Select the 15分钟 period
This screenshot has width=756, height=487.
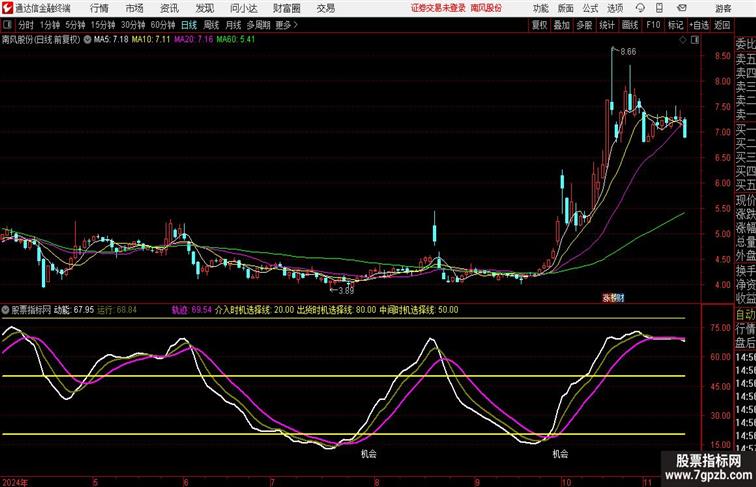click(103, 25)
